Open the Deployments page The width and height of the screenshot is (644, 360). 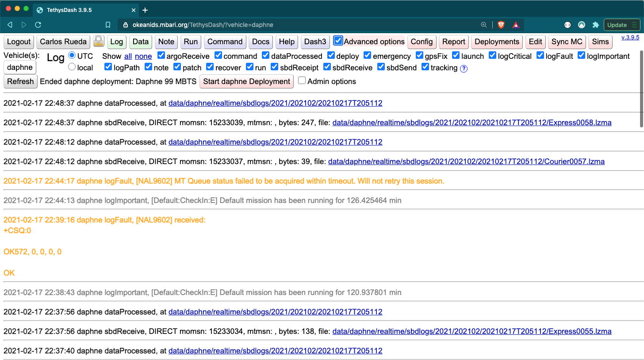(497, 42)
